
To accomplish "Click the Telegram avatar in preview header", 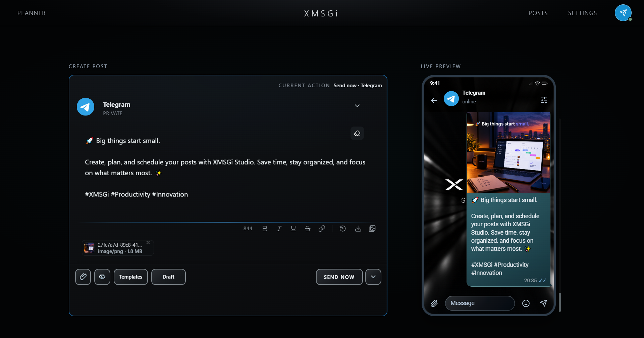I will point(451,99).
